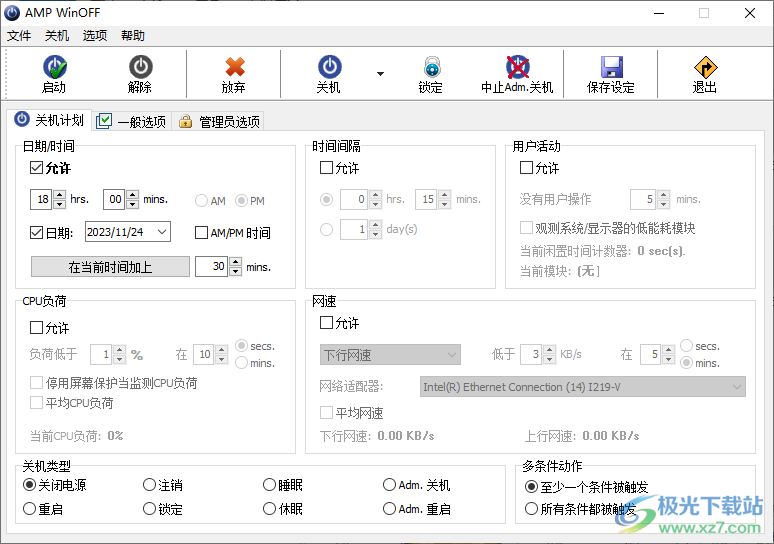Decrease the hours value with down arrow
Viewport: 774px width, 544px height.
(59, 204)
